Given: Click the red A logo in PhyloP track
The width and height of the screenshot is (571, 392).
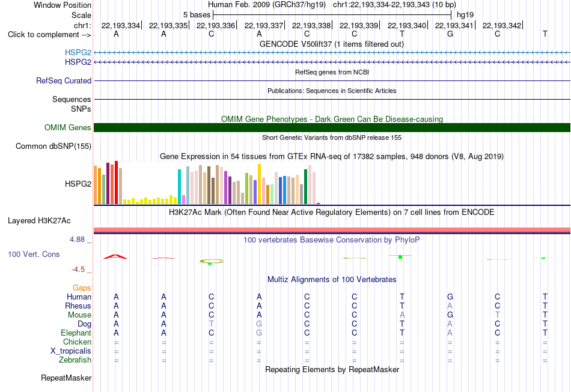Looking at the screenshot, I should point(115,256).
